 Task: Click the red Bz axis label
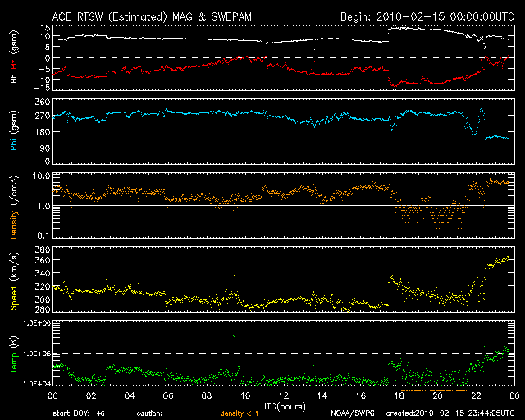14,66
